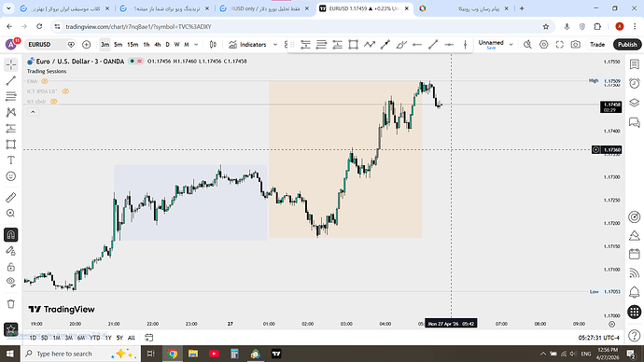Toggle stay in drawing mode pencil-lock
This screenshot has width=644, height=362.
point(11,251)
